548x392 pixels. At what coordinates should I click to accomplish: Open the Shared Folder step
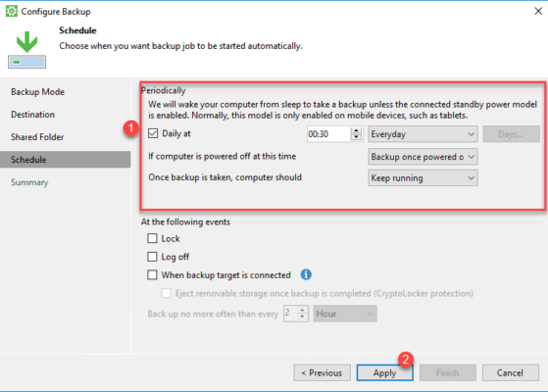point(37,137)
